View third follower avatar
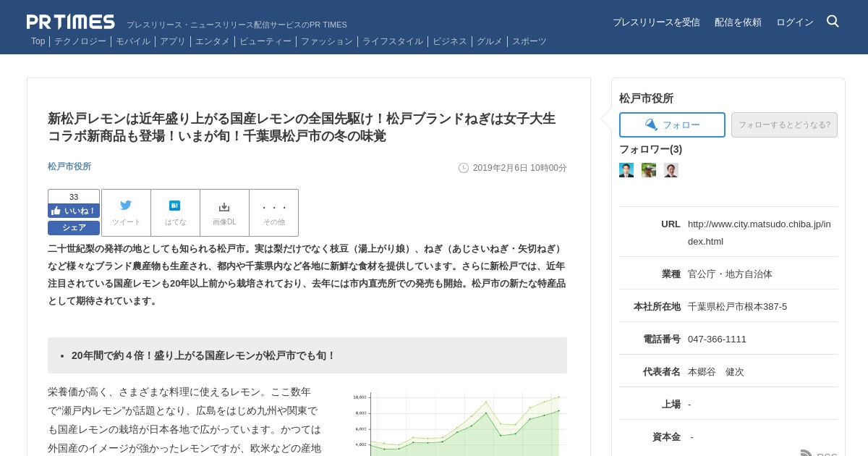Image resolution: width=868 pixels, height=456 pixels. 671,170
